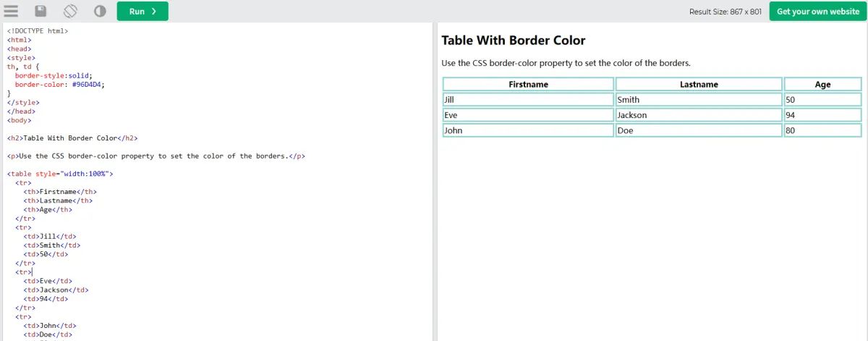Click the Age header in the result table
This screenshot has height=341, width=868.
tap(822, 84)
